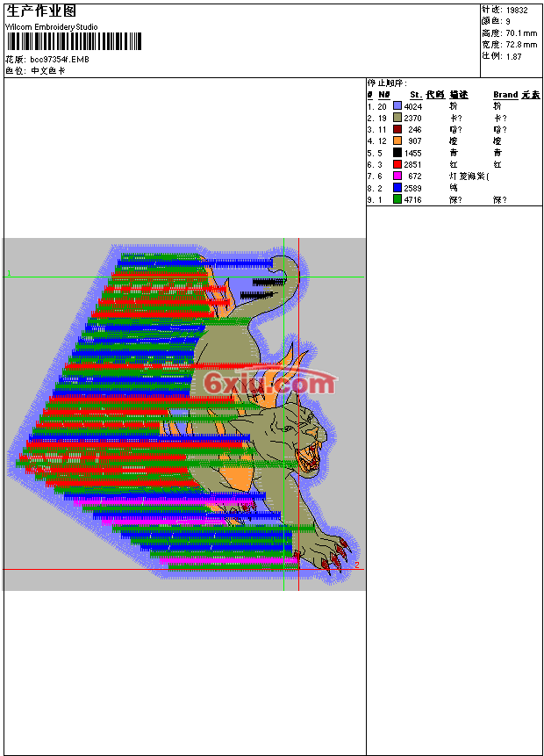Click the khaki swatch for code 2370
The image size is (544, 756).
click(397, 118)
